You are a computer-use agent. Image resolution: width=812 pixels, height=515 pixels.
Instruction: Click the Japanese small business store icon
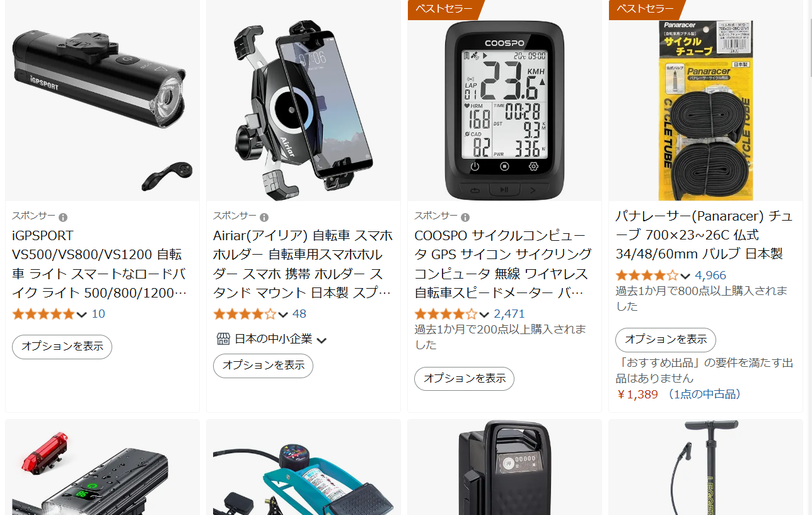tap(223, 339)
